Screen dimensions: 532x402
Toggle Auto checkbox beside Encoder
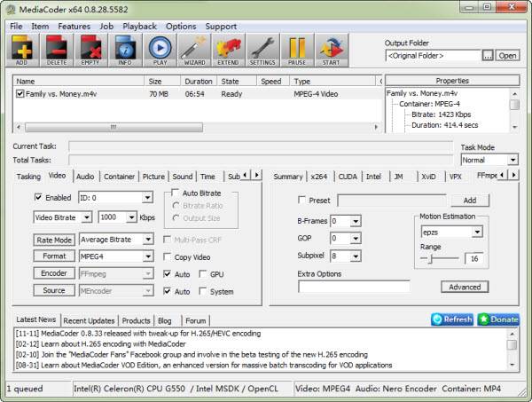168,273
